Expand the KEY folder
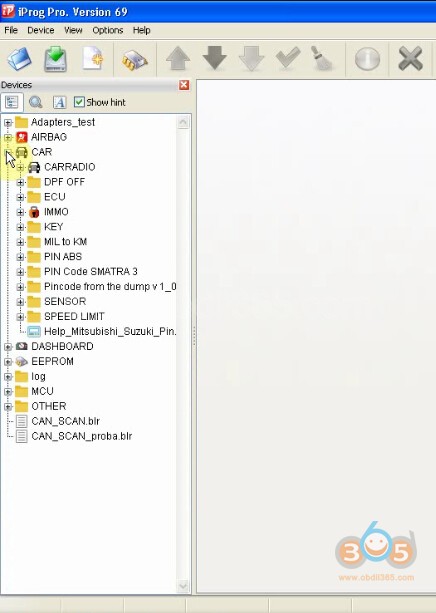 (20, 227)
